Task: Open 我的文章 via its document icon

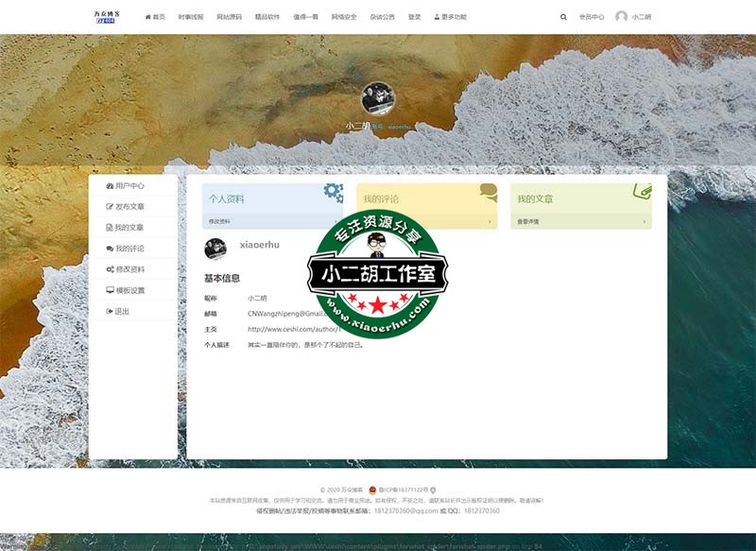Action: 108,227
